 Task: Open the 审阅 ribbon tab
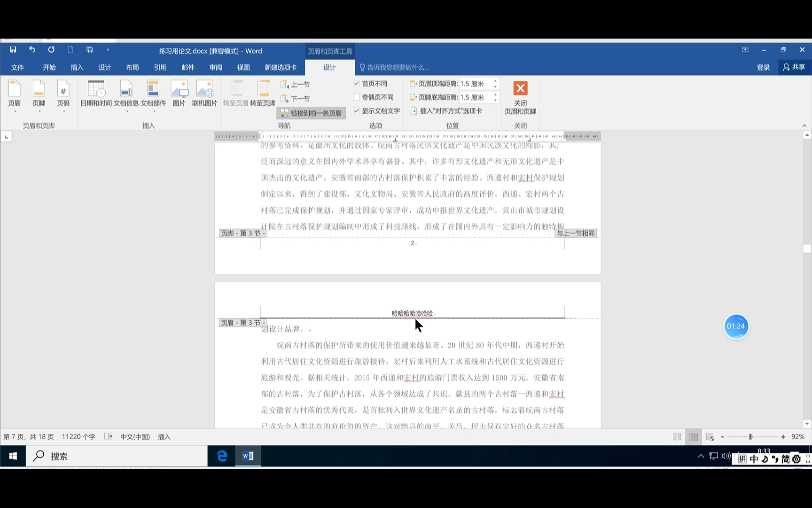pyautogui.click(x=215, y=67)
